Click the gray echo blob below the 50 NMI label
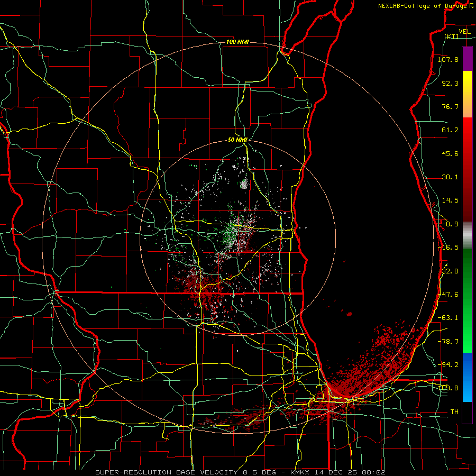The image size is (476, 476). coord(244,184)
